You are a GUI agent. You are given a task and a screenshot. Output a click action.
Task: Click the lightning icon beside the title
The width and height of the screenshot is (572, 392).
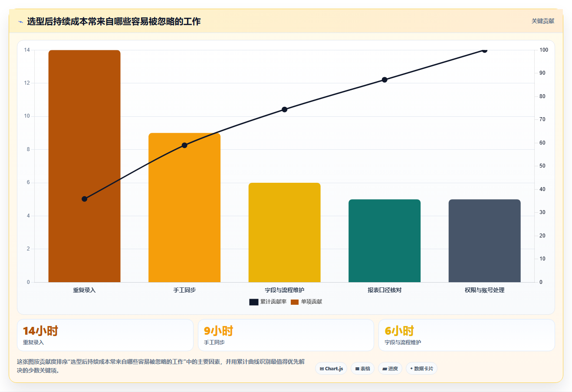21,22
